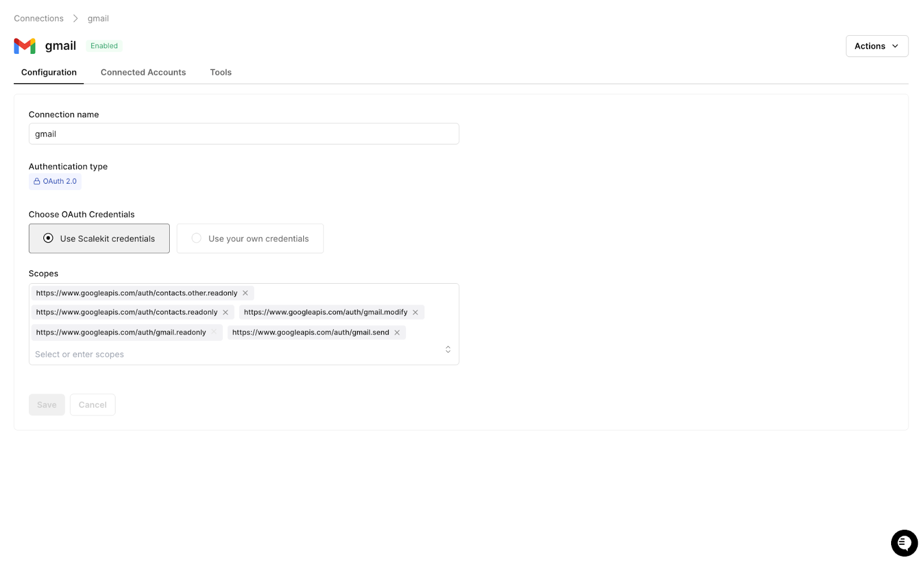Switch to the Configuration tab
Image resolution: width=924 pixels, height=568 pixels.
(x=49, y=72)
